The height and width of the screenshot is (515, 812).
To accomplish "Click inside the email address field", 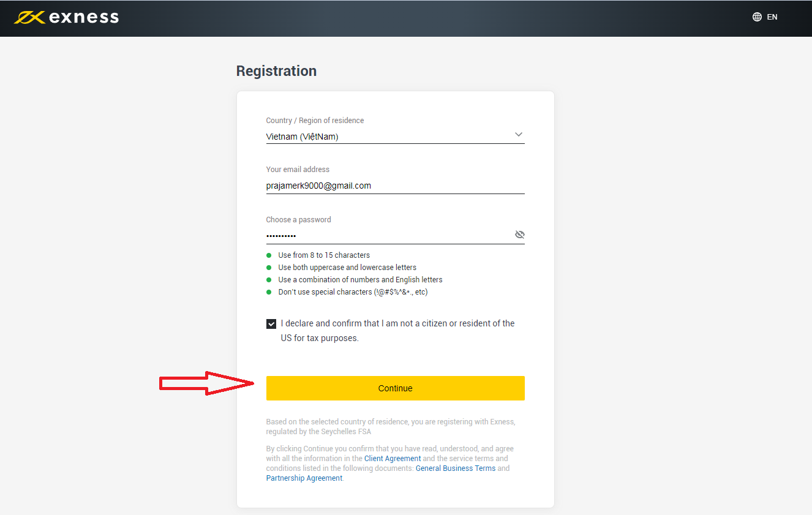I will (395, 186).
